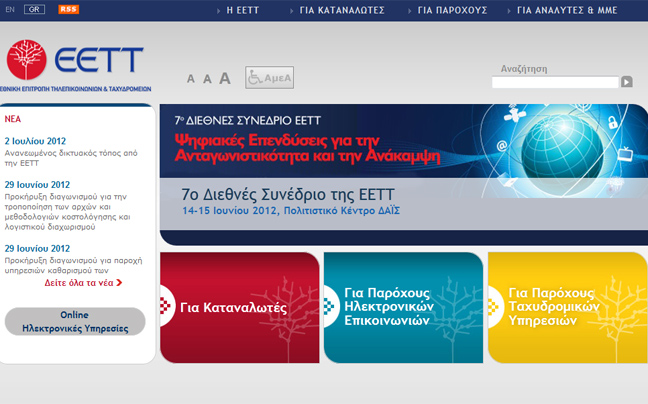
Task: Open the ΓΙΑ ΠΑΡΟΧΟΥΣ menu
Action: click(452, 10)
